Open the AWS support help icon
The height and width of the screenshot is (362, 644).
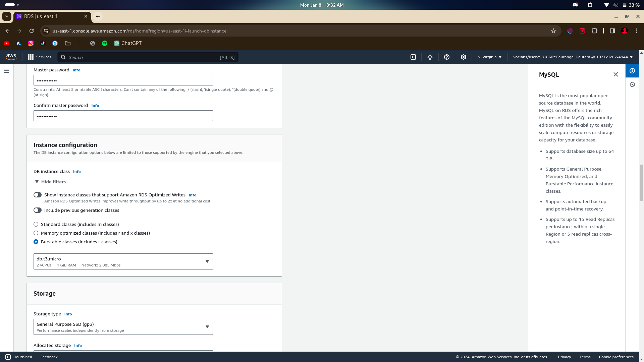pos(447,57)
